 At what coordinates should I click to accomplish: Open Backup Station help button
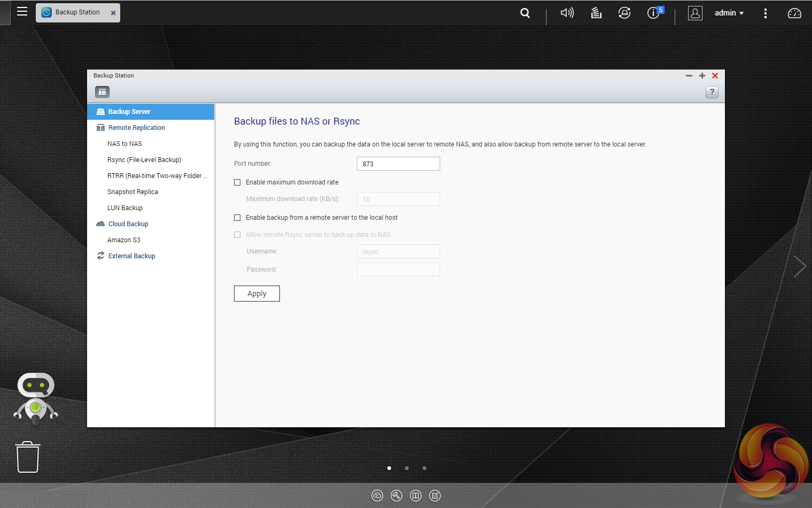[712, 92]
